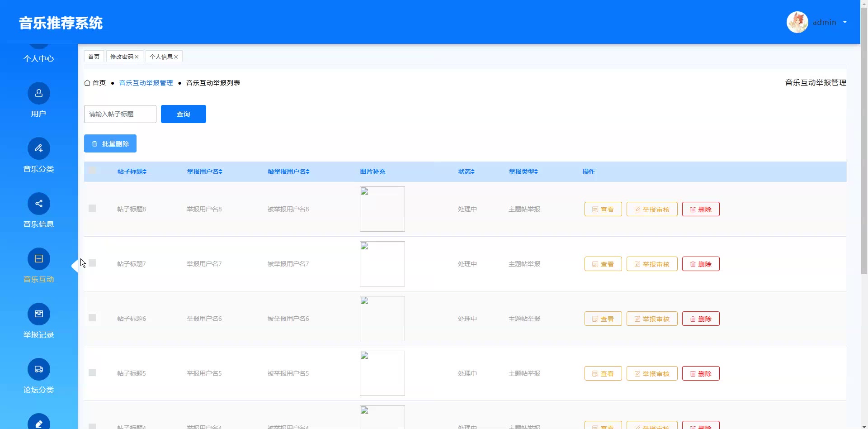Click the 音乐分类 sidebar icon
868x429 pixels.
(39, 148)
